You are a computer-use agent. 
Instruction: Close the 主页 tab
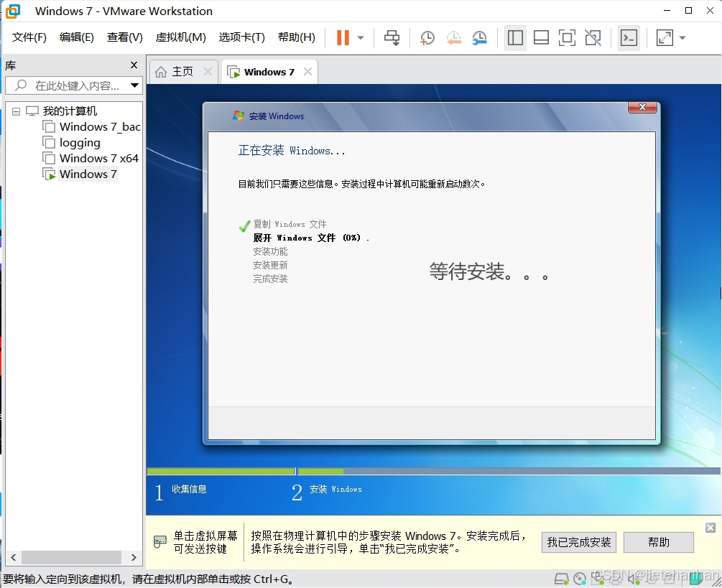[x=208, y=72]
